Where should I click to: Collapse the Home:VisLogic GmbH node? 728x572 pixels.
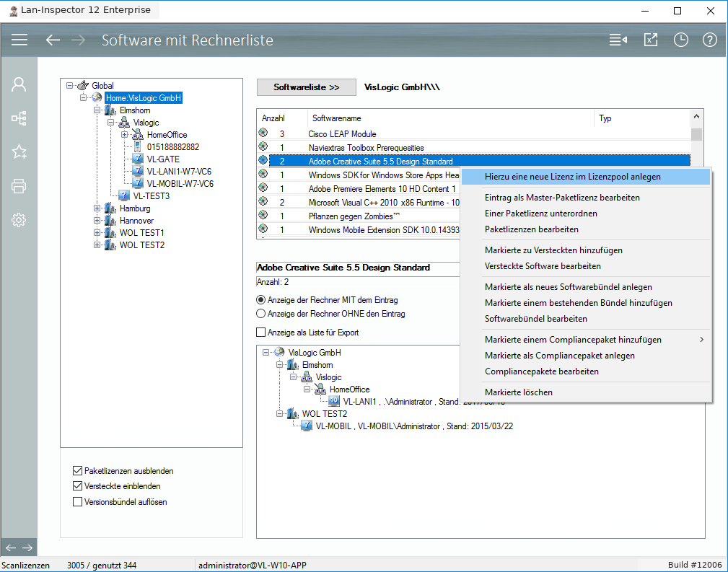[x=83, y=97]
